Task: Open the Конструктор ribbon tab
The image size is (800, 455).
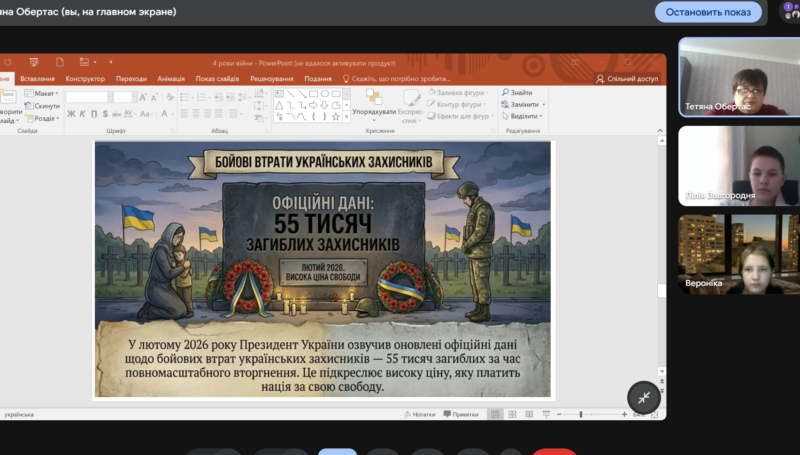Action: (x=85, y=78)
